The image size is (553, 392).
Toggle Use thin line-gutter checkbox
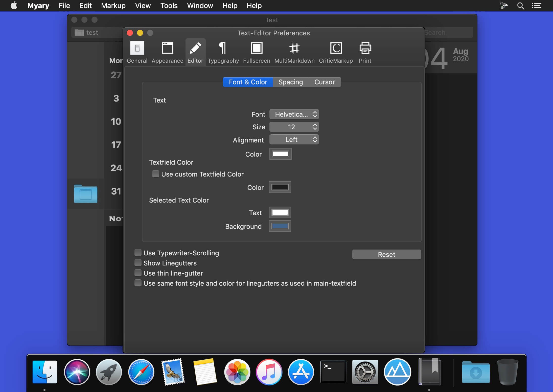click(138, 273)
